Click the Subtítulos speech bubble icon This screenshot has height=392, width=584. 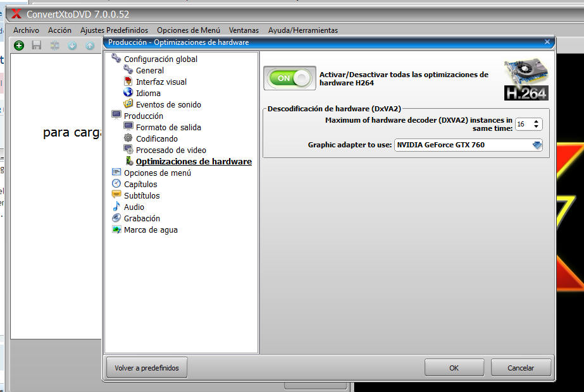[x=116, y=195]
